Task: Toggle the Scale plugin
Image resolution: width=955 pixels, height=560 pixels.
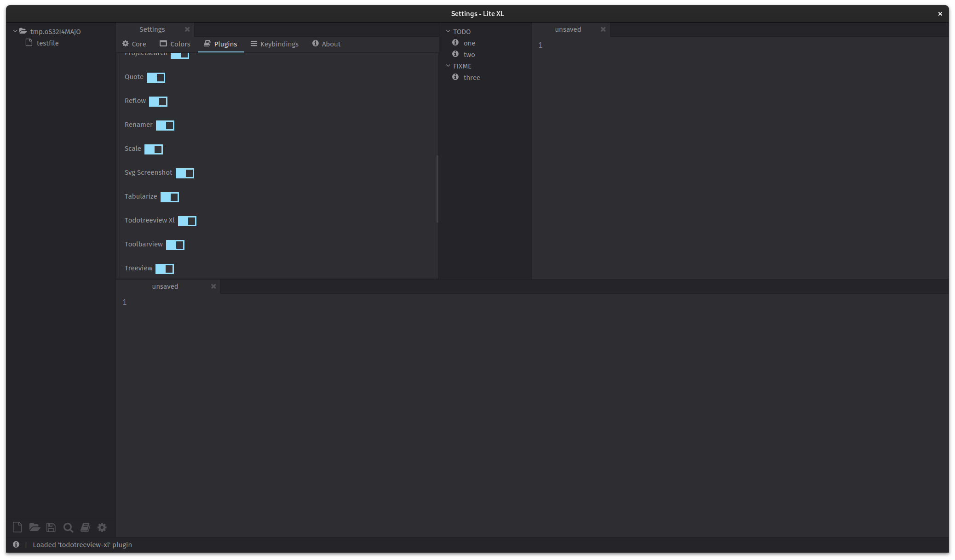Action: point(154,149)
